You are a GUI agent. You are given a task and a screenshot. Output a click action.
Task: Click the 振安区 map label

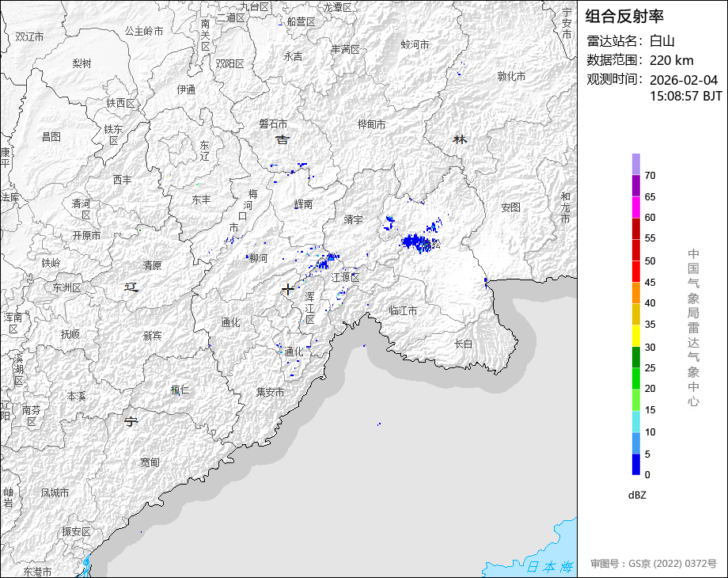click(x=76, y=531)
